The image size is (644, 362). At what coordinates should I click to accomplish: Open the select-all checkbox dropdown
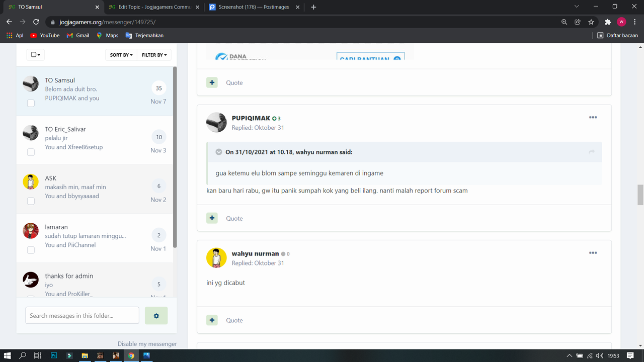36,55
